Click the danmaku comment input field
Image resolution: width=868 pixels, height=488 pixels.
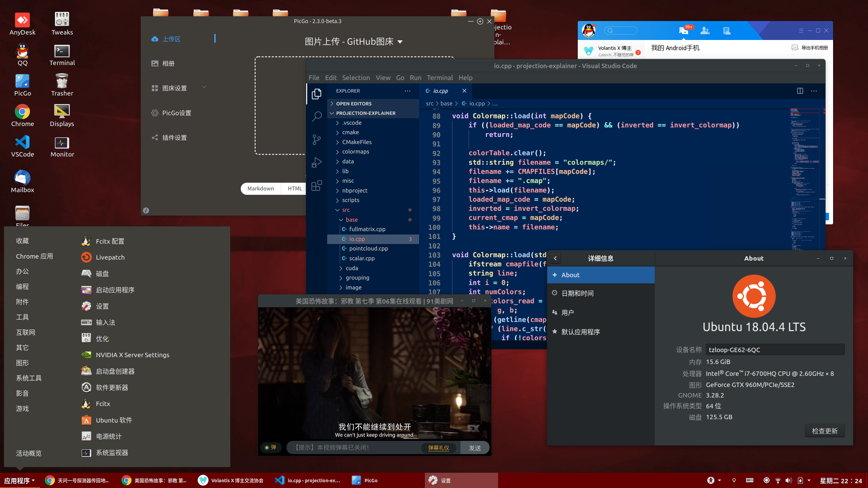359,447
